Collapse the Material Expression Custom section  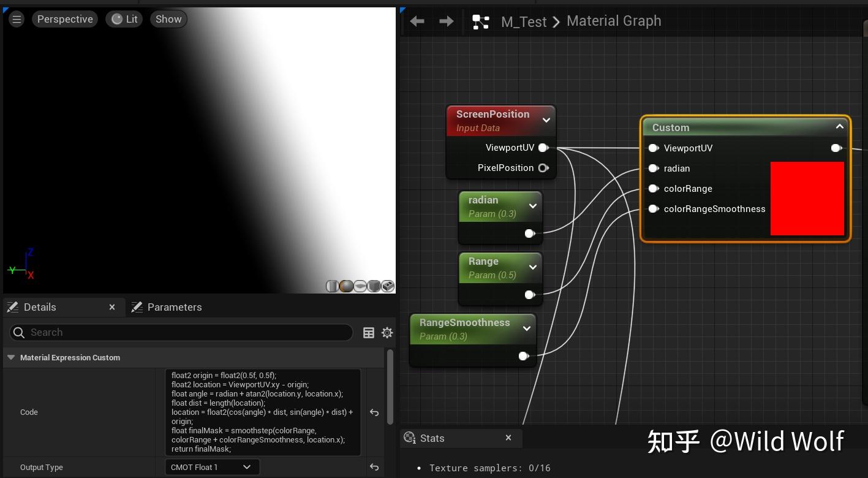[11, 357]
